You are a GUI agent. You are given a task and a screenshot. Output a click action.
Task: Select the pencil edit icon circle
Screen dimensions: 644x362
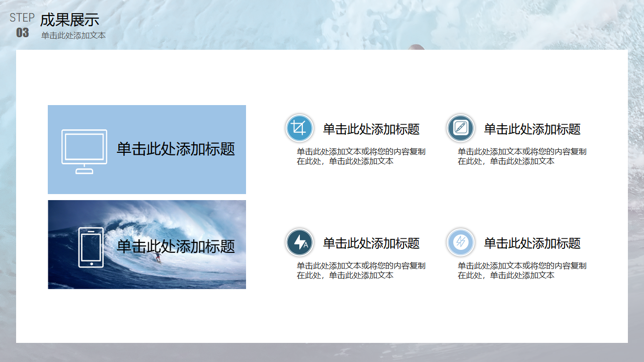point(460,128)
